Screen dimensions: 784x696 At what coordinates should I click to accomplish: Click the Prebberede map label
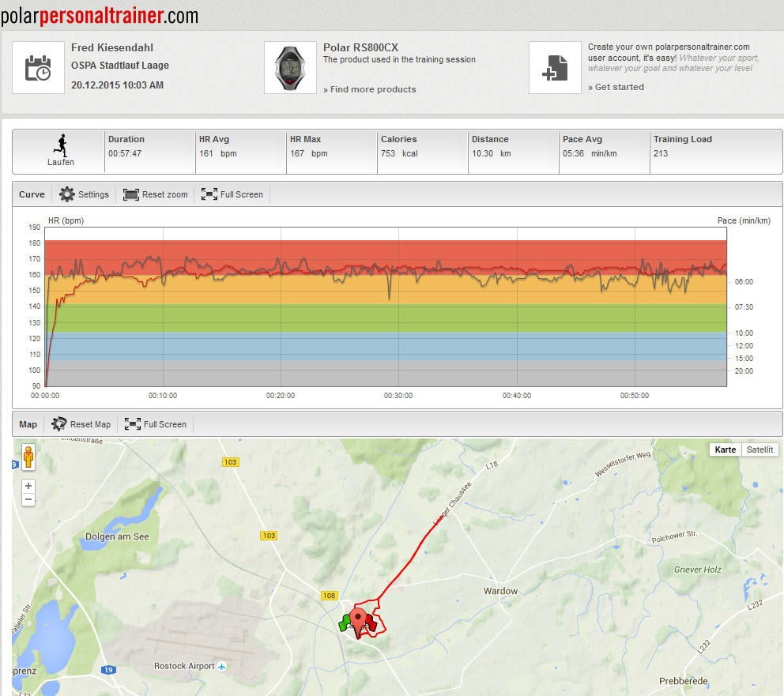pos(684,681)
